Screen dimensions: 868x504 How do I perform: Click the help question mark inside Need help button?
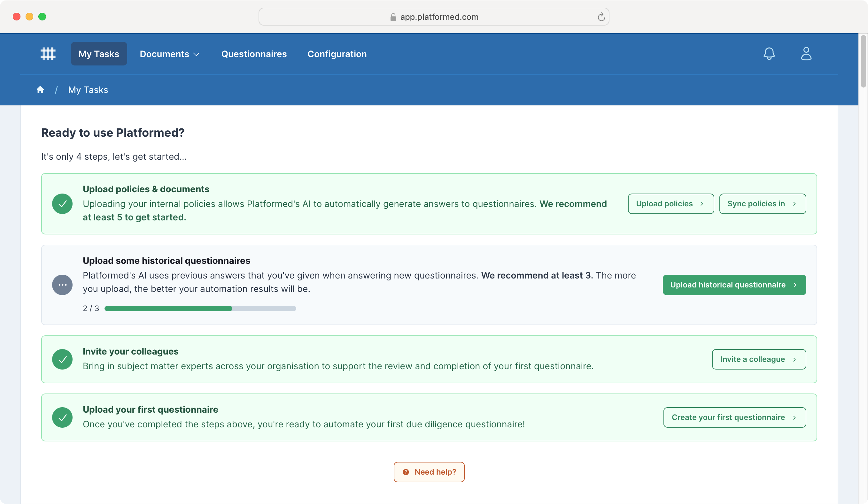point(407,472)
